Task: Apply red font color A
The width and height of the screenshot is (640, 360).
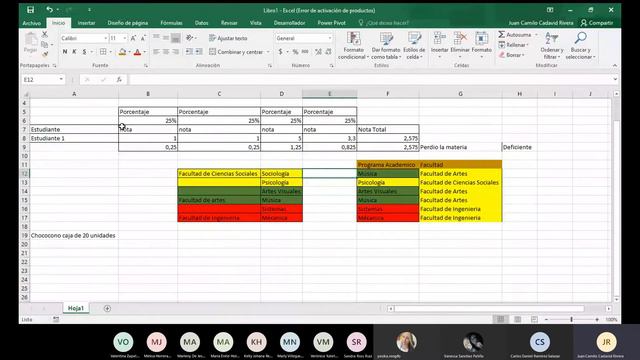Action: click(x=138, y=52)
